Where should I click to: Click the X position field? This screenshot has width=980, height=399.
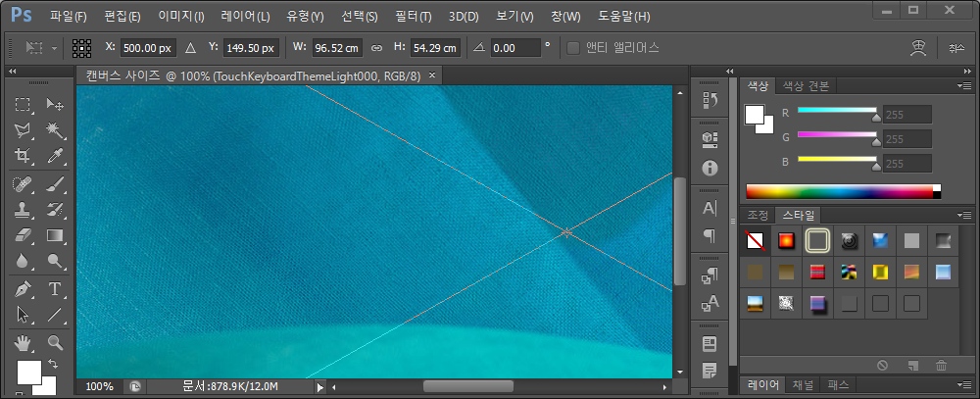point(149,47)
